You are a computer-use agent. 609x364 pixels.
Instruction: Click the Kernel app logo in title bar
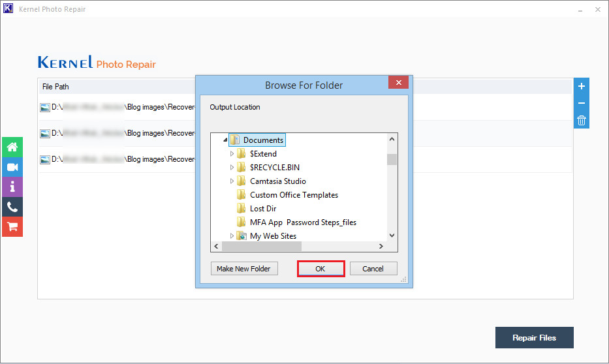[x=8, y=8]
